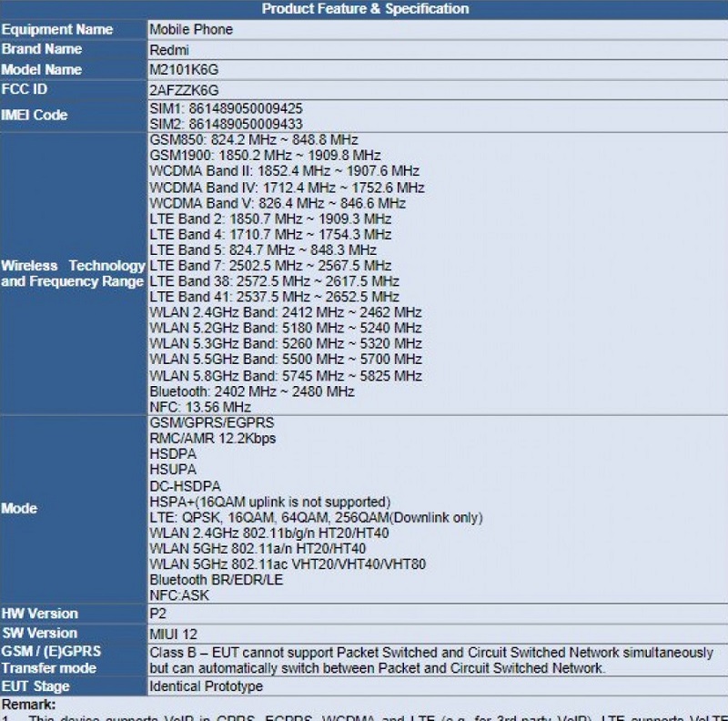Click the 'DC-HSDPA' mode entry

pos(185,486)
